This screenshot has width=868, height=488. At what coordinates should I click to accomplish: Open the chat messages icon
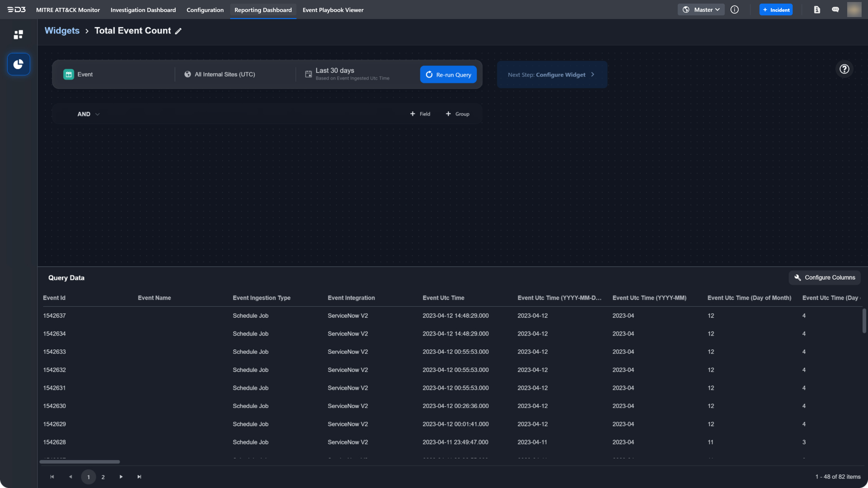coord(835,10)
